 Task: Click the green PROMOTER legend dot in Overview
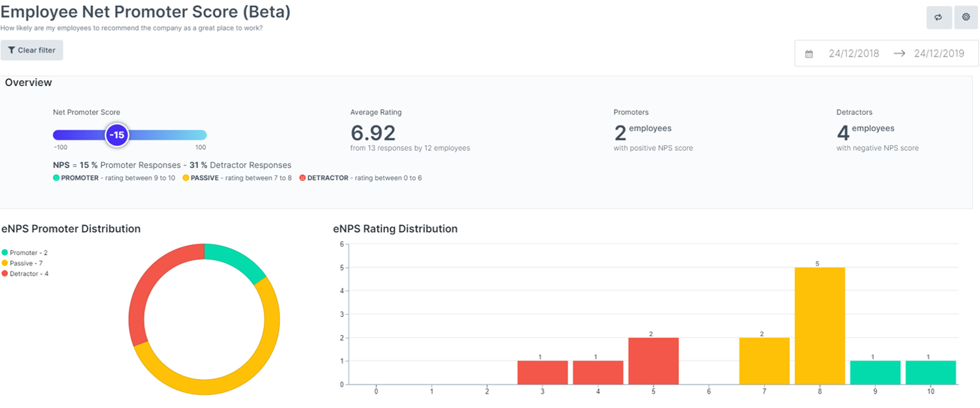[56, 177]
